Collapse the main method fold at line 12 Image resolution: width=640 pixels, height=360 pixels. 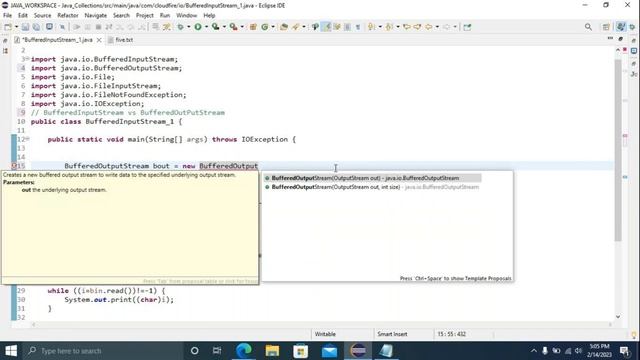[x=27, y=139]
